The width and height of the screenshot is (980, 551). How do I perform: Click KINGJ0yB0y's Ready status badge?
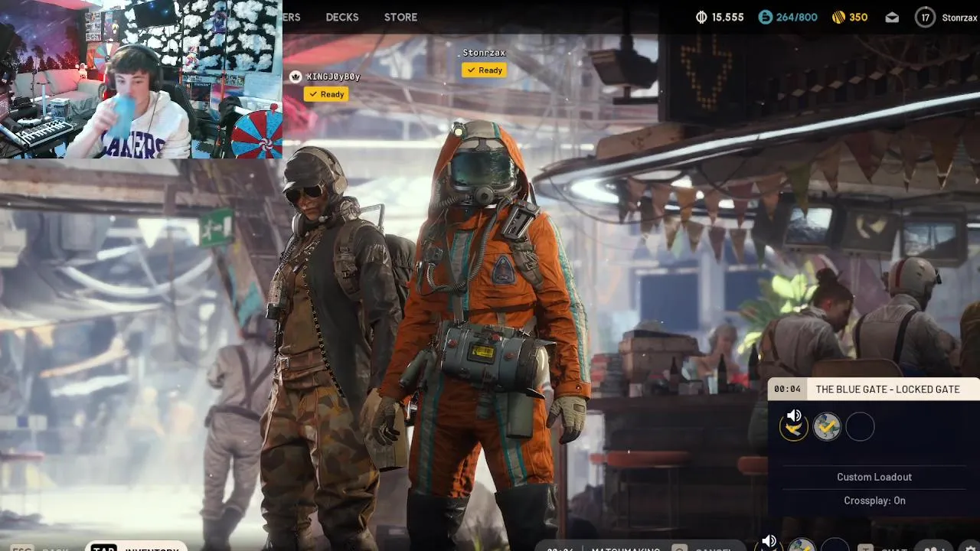(x=326, y=94)
